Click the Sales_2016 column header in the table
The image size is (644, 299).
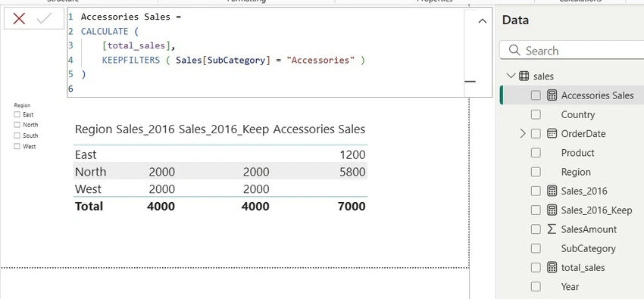click(145, 129)
